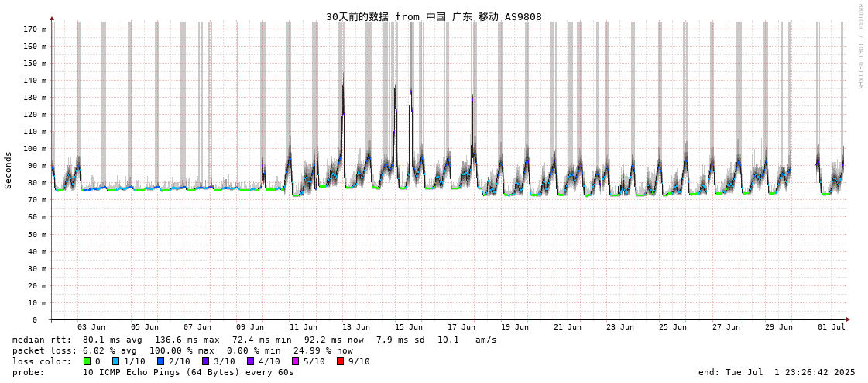This screenshot has height=383, width=868.
Task: Click the "24.99 % now" packet loss value
Action: (x=324, y=351)
